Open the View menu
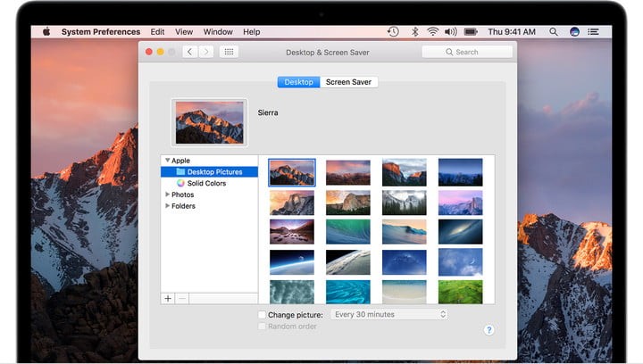Image resolution: width=643 pixels, height=364 pixels. (184, 31)
